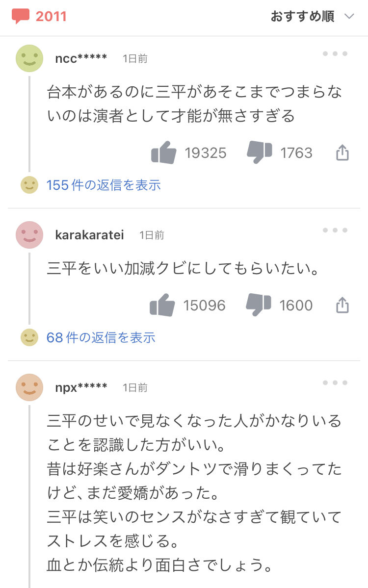Expand 155件の返信を表示 replies
Screen dimensions: 368x588
104,185
